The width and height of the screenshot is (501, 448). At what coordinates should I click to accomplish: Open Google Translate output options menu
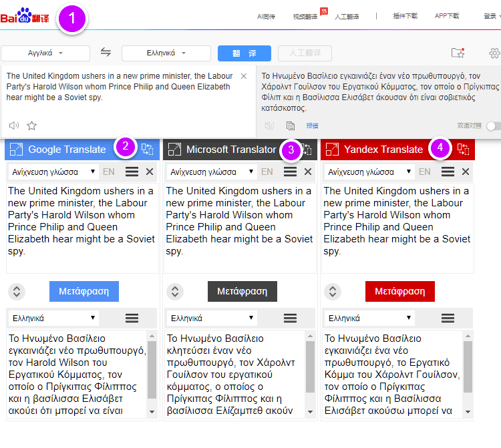tap(132, 318)
